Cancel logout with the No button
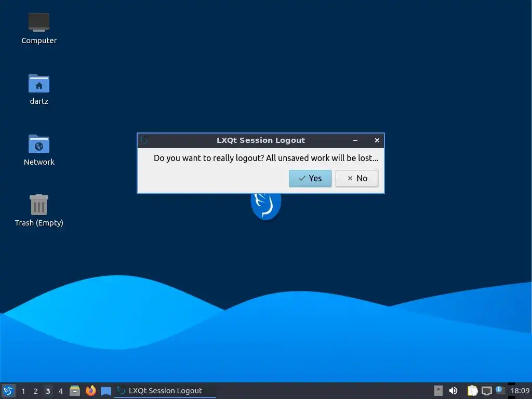Image resolution: width=532 pixels, height=399 pixels. (x=356, y=179)
